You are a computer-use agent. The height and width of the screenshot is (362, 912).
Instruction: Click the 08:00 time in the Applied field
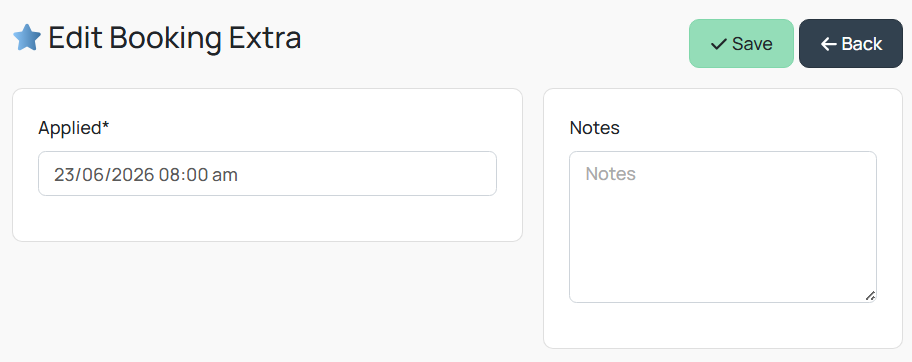(x=183, y=175)
